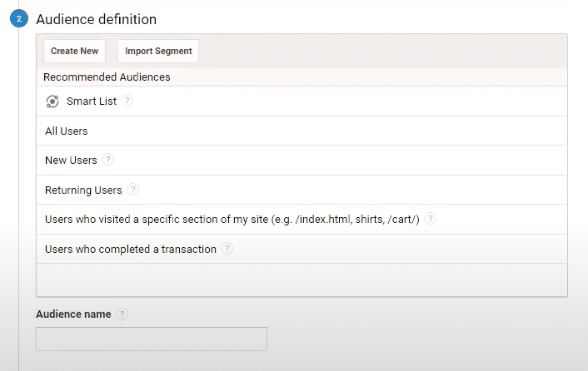This screenshot has height=371, width=588.
Task: Open help tooltip next to Smart List
Action: tap(127, 101)
